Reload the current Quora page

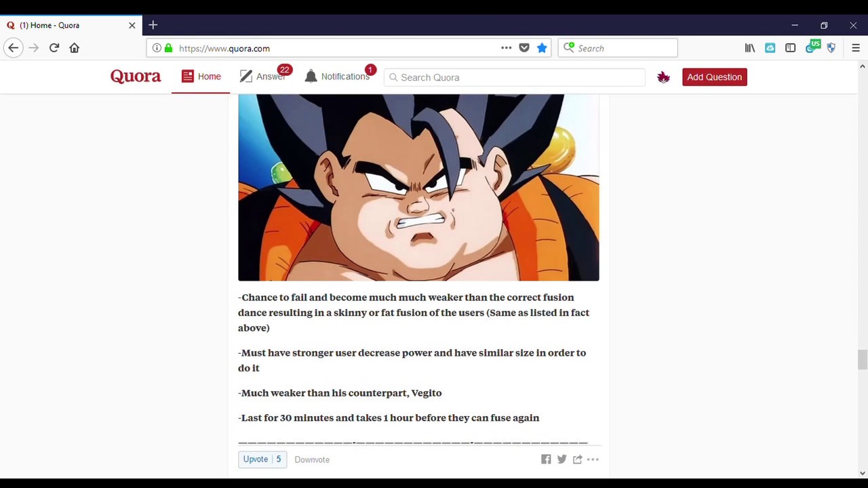coord(54,48)
